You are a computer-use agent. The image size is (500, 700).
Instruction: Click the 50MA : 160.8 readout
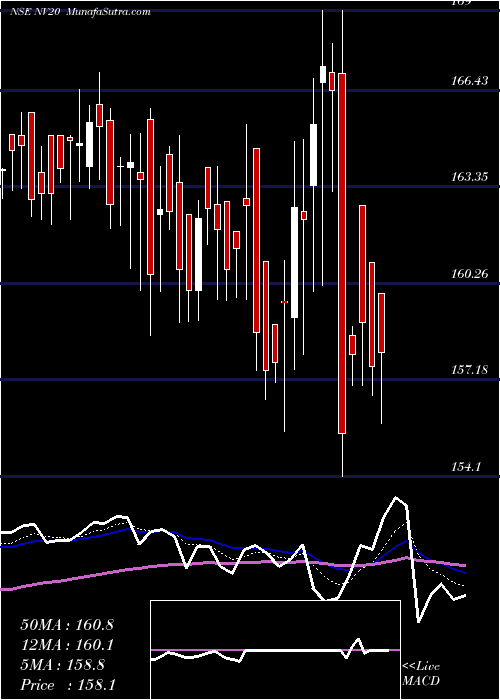[x=67, y=625]
